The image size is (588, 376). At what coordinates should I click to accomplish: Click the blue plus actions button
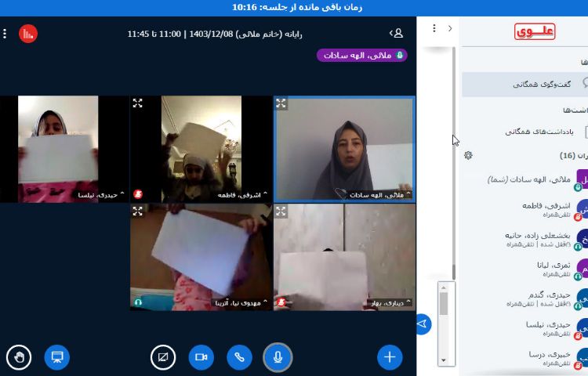click(390, 357)
